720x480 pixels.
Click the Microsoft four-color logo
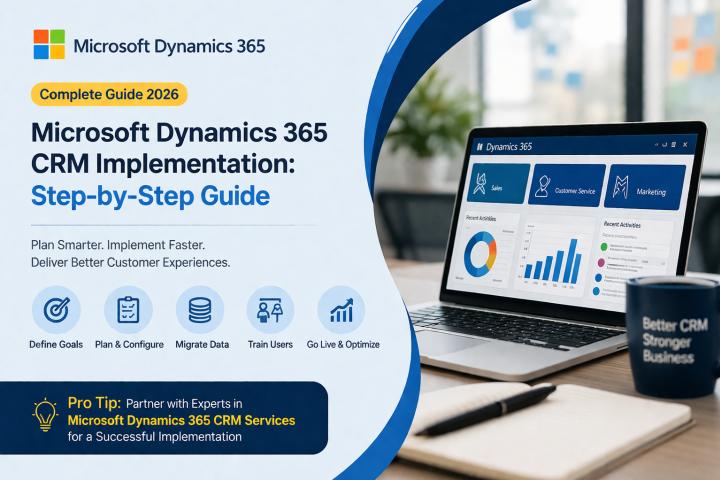[x=49, y=45]
